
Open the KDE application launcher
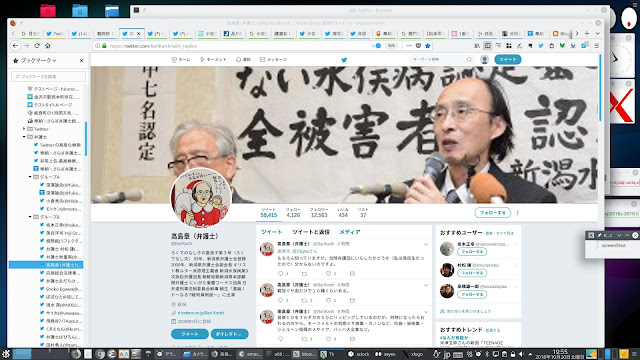click(x=6, y=354)
